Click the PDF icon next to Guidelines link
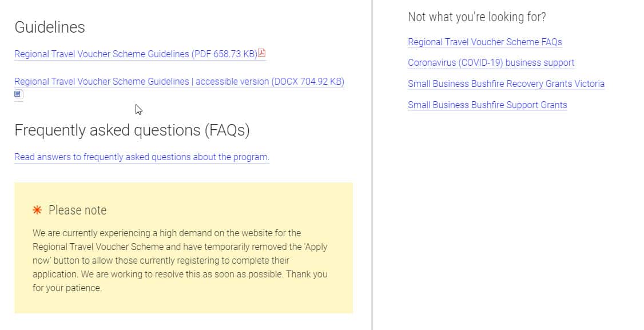644x330 pixels. [261, 53]
